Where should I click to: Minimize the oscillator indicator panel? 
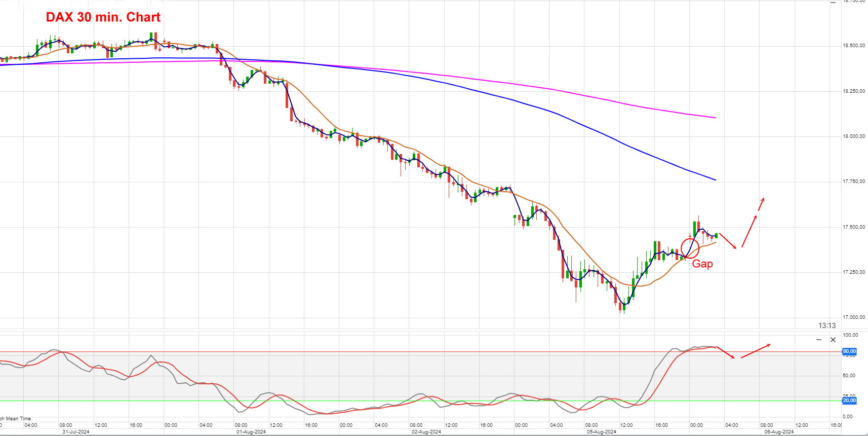pyautogui.click(x=819, y=340)
